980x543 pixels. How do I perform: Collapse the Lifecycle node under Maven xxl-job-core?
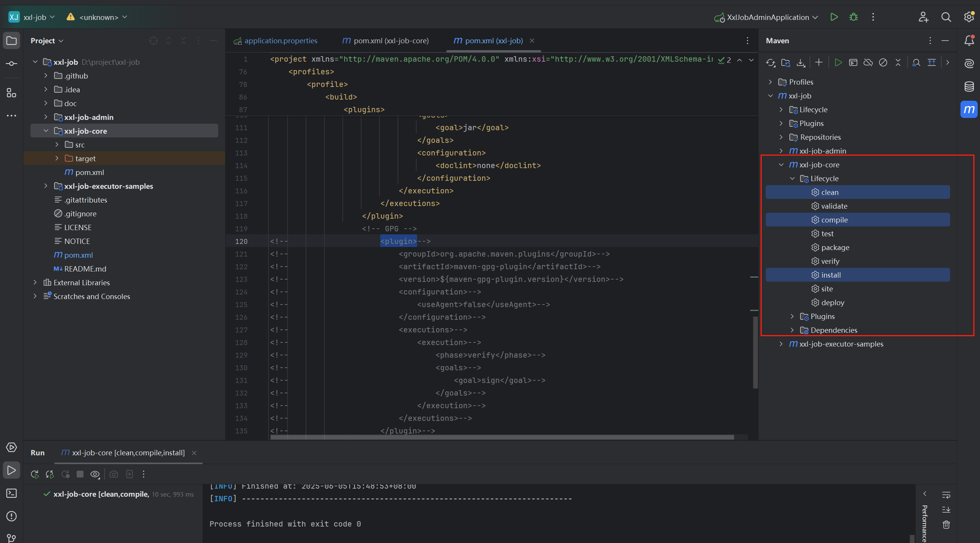pyautogui.click(x=792, y=178)
